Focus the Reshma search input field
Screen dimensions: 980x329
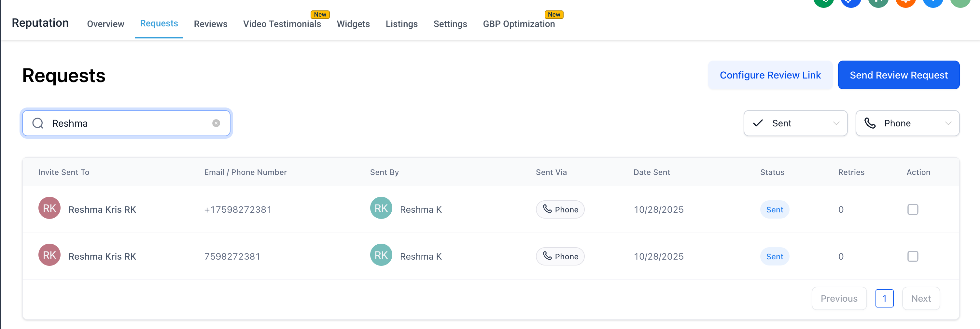pos(129,123)
